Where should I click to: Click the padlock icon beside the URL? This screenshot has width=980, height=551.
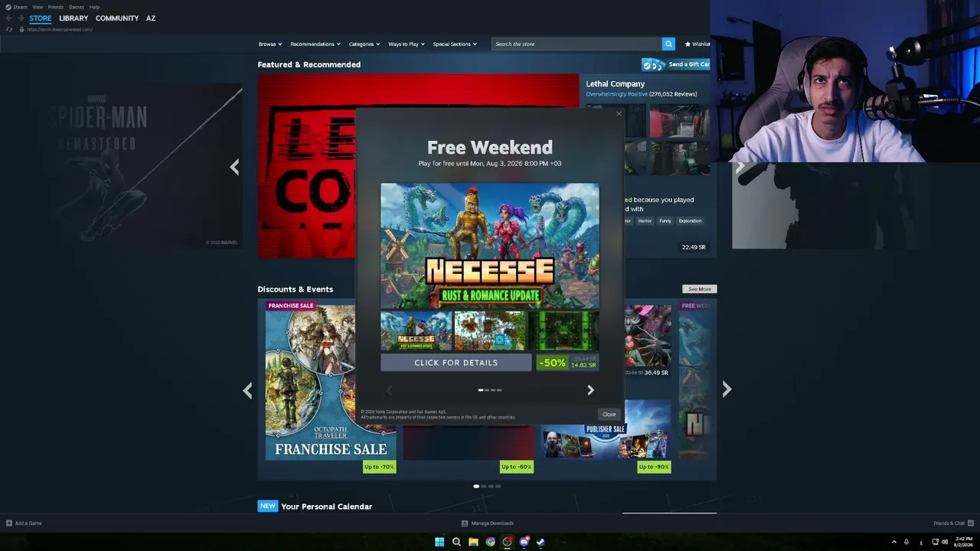click(21, 29)
